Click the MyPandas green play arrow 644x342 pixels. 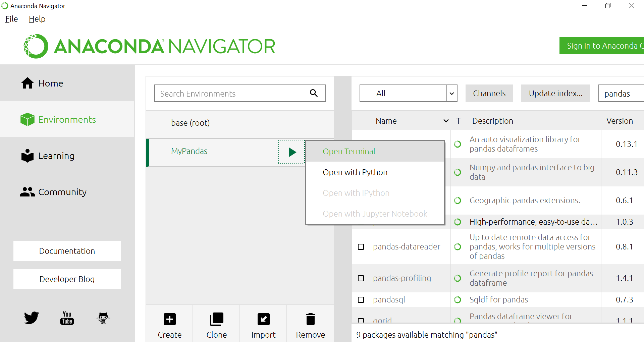point(292,152)
